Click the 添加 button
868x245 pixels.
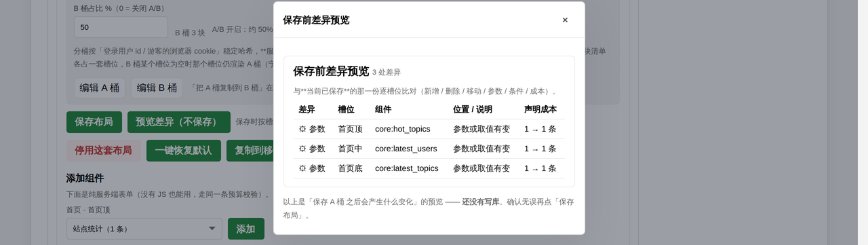tap(246, 229)
